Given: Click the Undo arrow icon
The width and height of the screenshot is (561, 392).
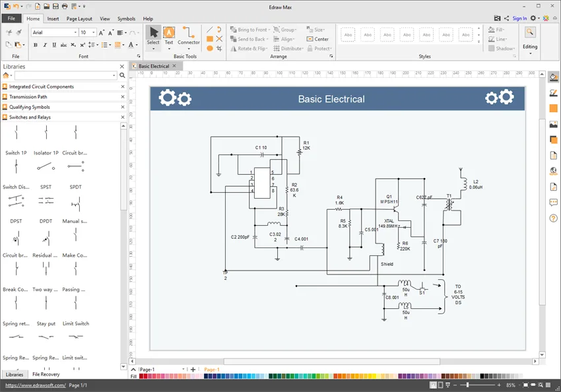Looking at the screenshot, I should pyautogui.click(x=16, y=6).
